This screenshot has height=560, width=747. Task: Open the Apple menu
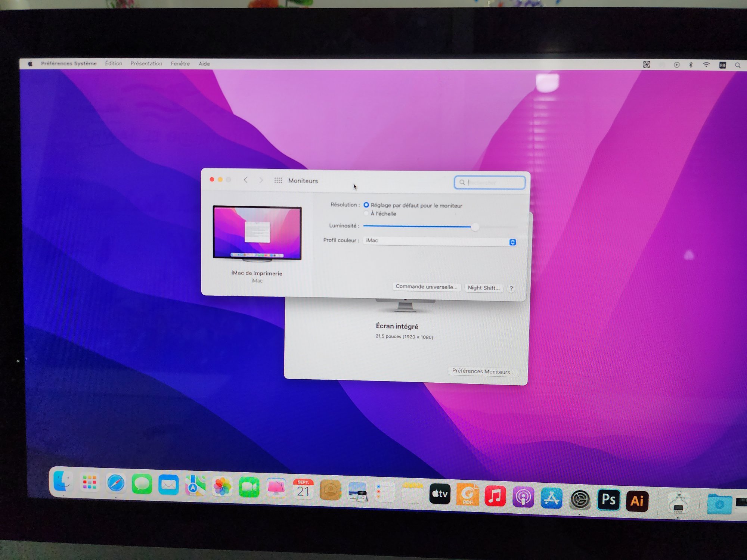(x=31, y=64)
